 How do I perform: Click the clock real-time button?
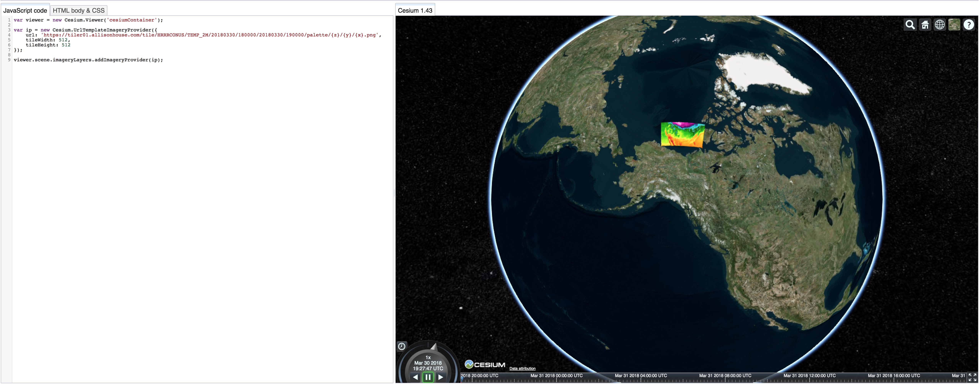point(402,346)
